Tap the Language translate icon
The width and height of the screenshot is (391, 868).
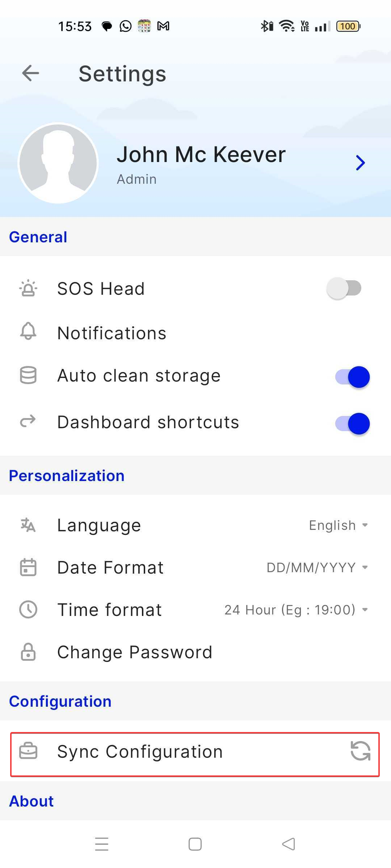pyautogui.click(x=28, y=525)
